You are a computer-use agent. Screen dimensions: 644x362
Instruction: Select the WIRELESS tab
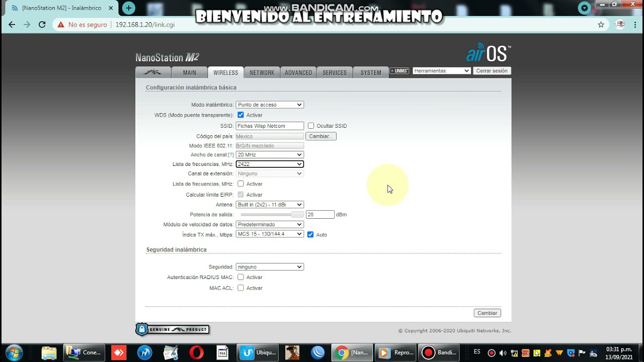click(x=226, y=72)
